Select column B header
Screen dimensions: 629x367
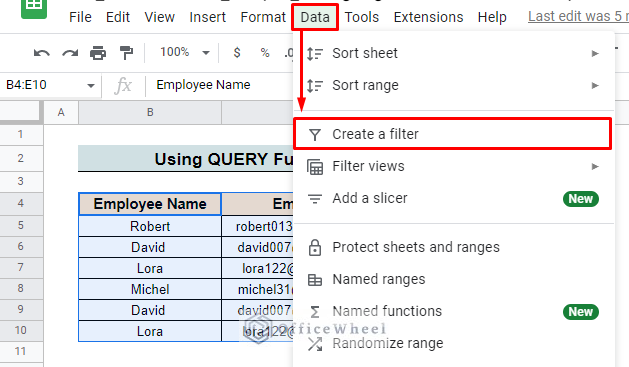click(x=150, y=113)
